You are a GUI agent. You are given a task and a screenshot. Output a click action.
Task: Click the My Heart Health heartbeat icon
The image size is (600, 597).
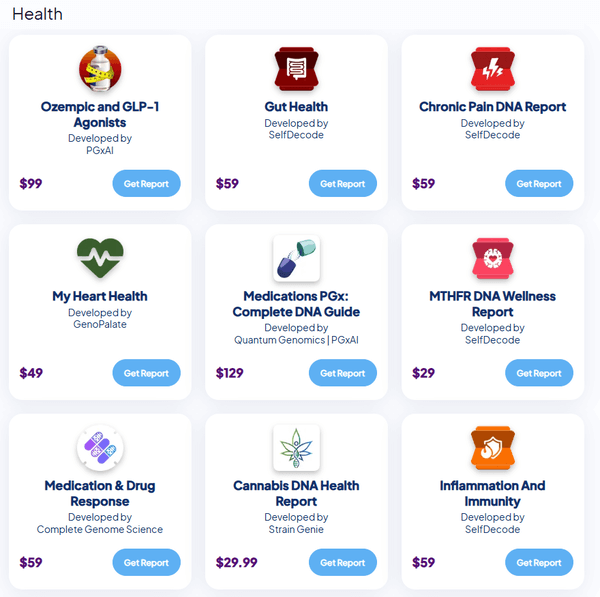coord(100,258)
